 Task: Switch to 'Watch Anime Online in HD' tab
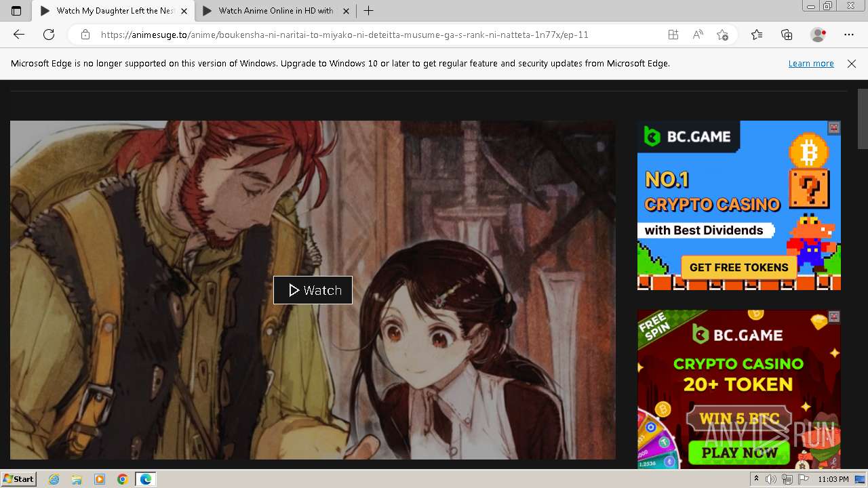click(x=276, y=11)
